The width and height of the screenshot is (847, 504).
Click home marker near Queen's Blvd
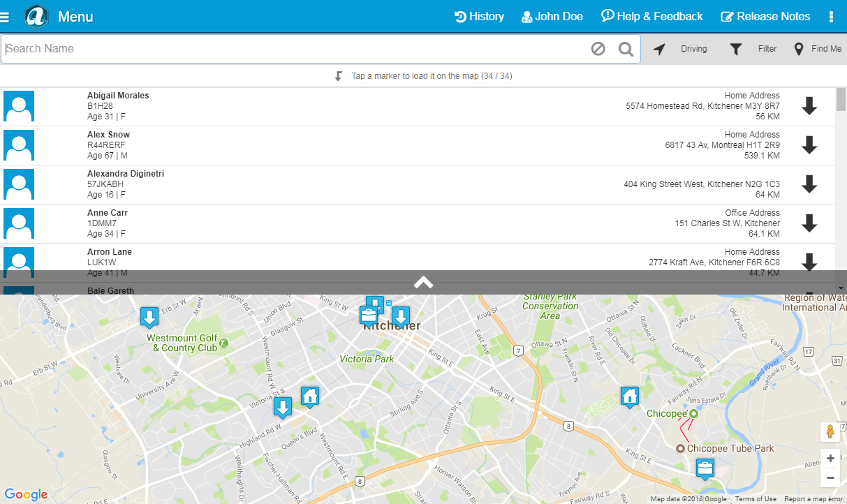coord(310,396)
